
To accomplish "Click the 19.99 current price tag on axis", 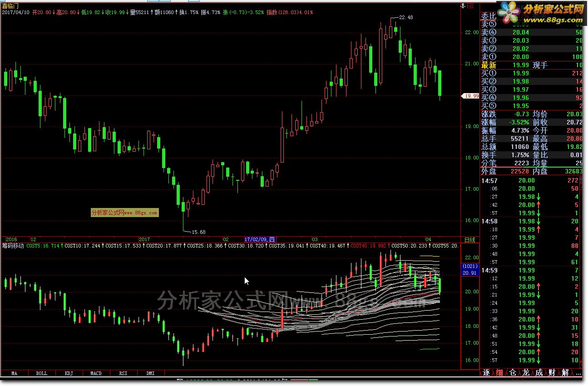I will coord(470,96).
